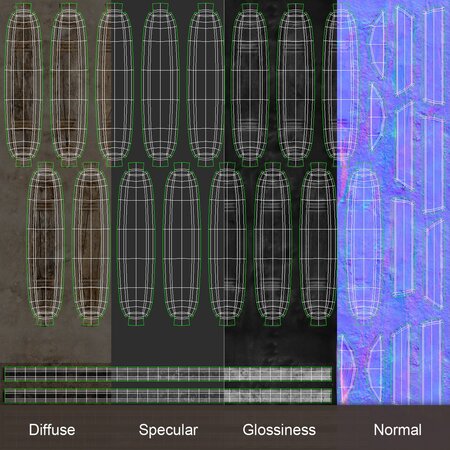The width and height of the screenshot is (450, 450).
Task: Click the lower horizontal UV strip in diffuse section
Action: [57, 396]
